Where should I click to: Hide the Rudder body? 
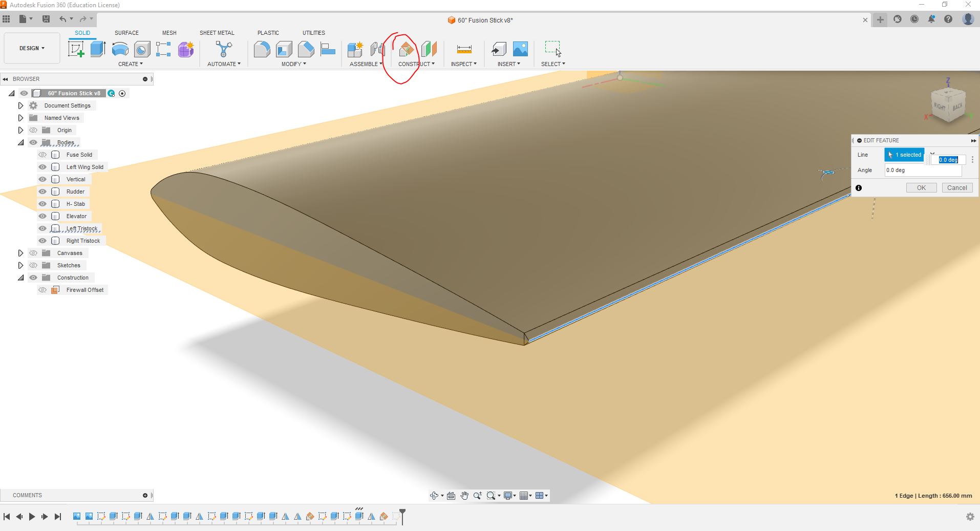click(x=42, y=192)
